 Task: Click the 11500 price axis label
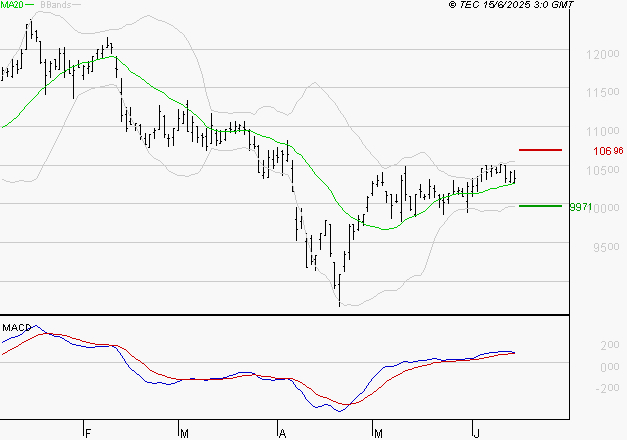point(603,92)
